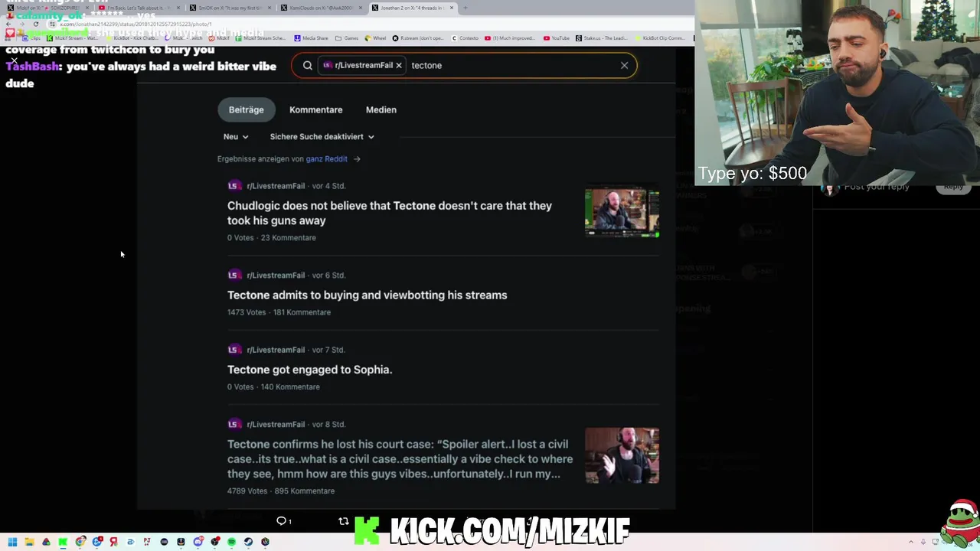Open post about Chudlogic and Tectone's guns

[389, 213]
